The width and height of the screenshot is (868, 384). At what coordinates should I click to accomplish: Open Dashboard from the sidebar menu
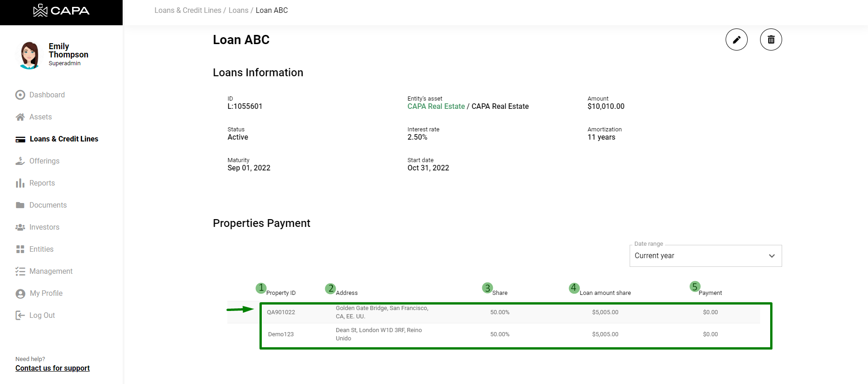click(47, 95)
